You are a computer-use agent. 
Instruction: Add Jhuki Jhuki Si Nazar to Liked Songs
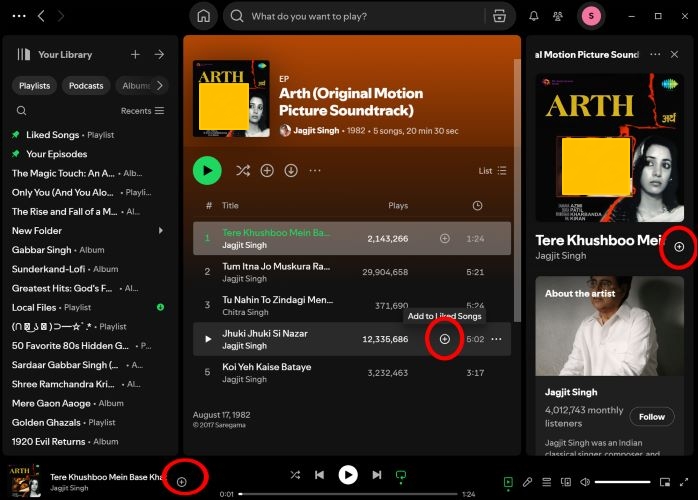(x=444, y=339)
